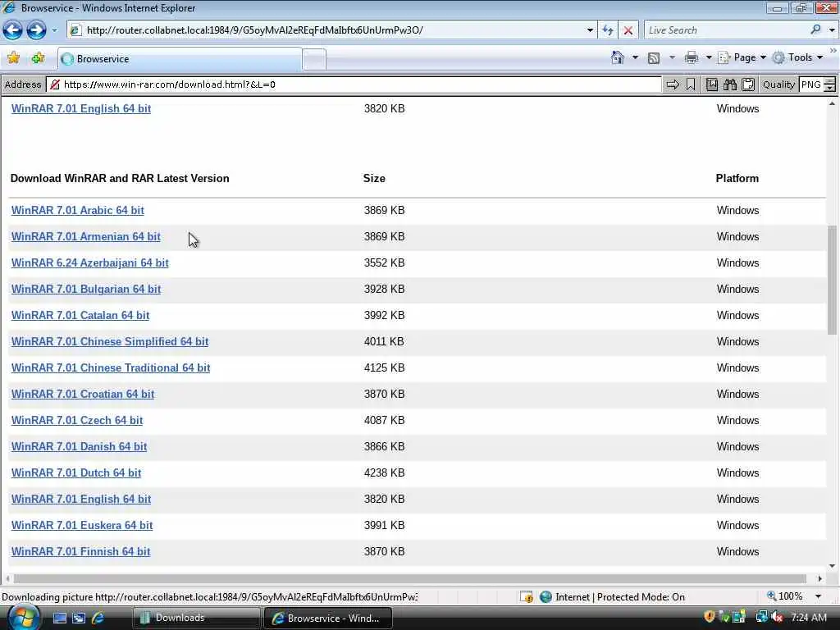840x630 pixels.
Task: Click the horizontal scrollbar right arrow
Action: click(x=819, y=578)
